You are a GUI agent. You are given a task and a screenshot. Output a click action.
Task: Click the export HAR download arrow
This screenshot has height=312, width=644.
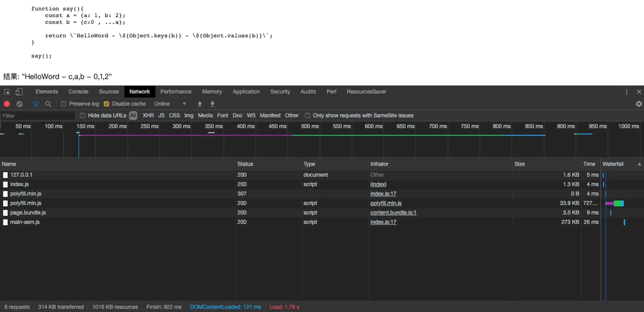(x=212, y=104)
